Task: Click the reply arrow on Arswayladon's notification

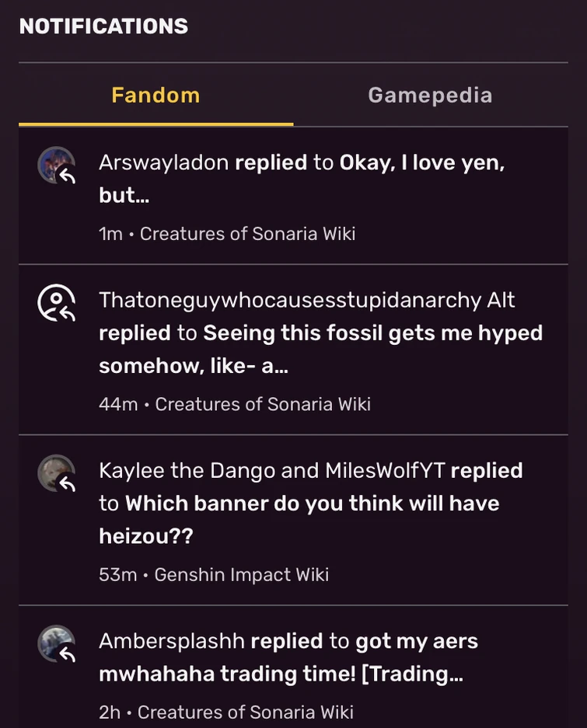Action: tap(67, 175)
